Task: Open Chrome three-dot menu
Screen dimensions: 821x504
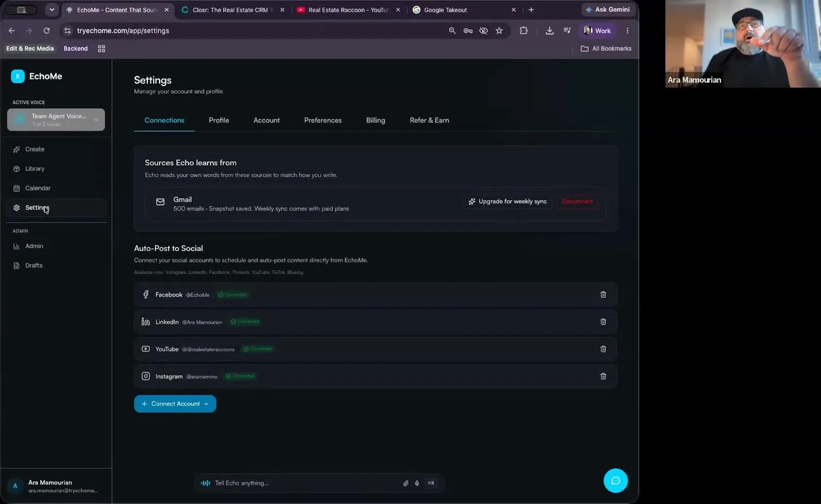Action: point(627,31)
